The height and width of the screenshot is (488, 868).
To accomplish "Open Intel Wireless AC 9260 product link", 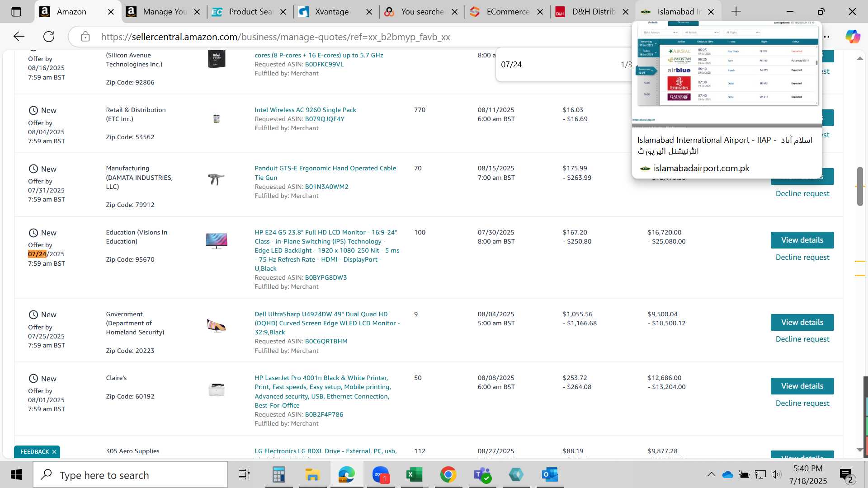I will [x=305, y=110].
